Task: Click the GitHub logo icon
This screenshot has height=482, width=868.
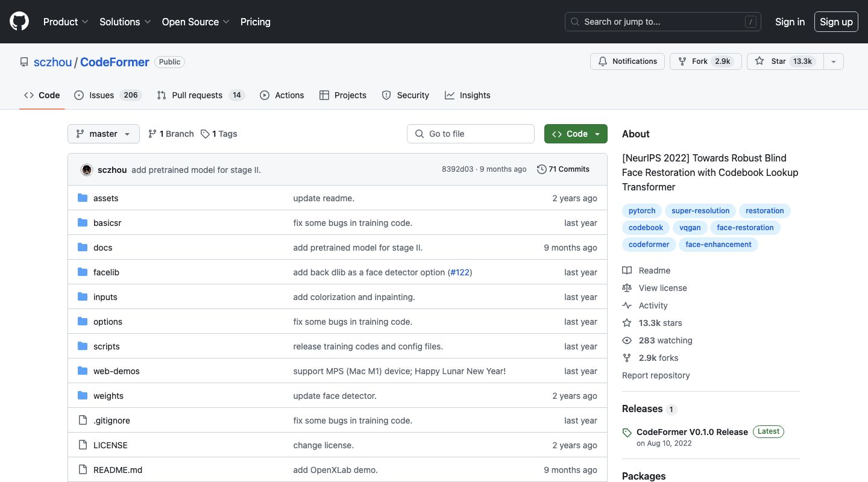Action: click(19, 22)
